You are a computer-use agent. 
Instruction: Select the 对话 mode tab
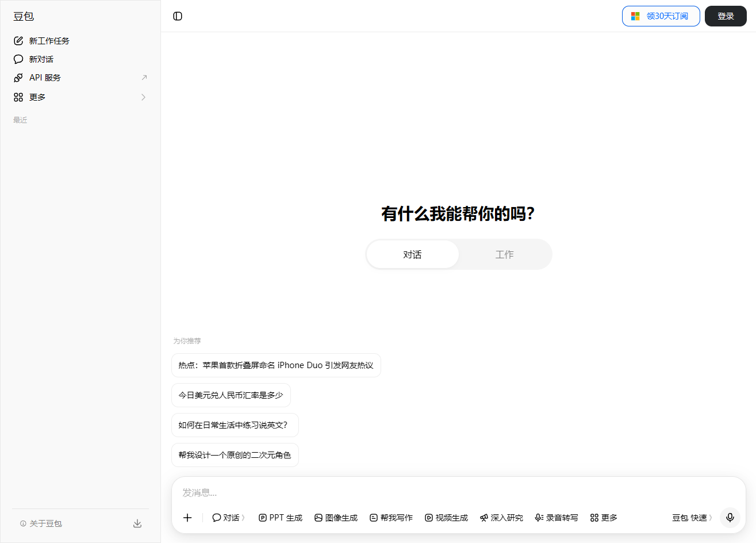pos(412,254)
